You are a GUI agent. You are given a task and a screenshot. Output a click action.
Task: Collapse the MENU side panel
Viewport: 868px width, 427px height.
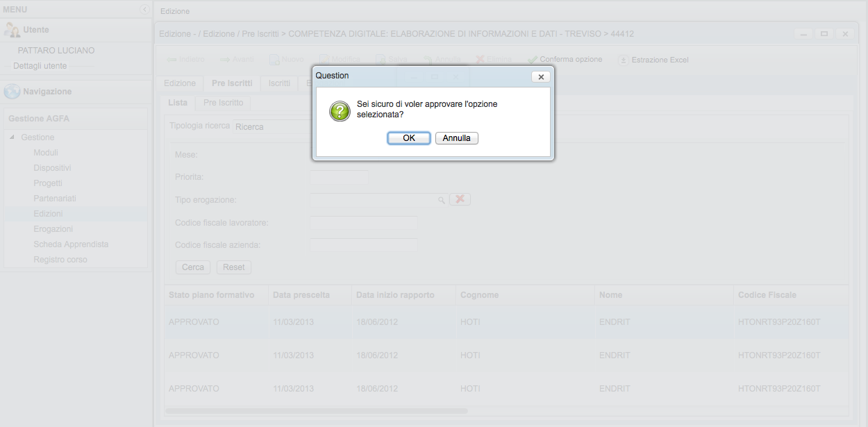pyautogui.click(x=144, y=9)
